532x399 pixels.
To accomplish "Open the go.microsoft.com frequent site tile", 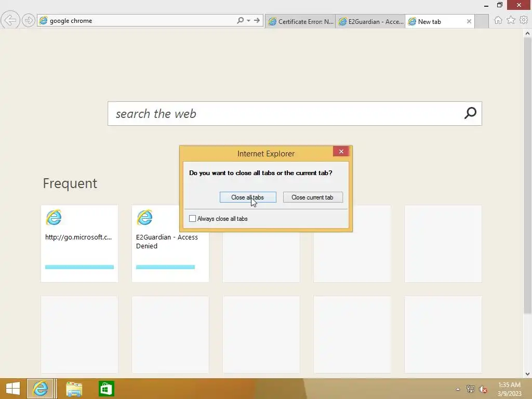I will click(x=79, y=244).
